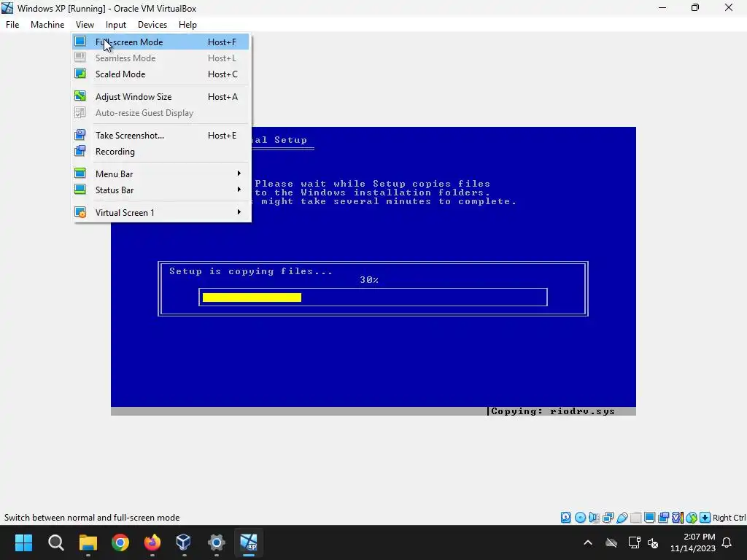Click the network adapters indicator icon
747x560 pixels.
pos(608,518)
